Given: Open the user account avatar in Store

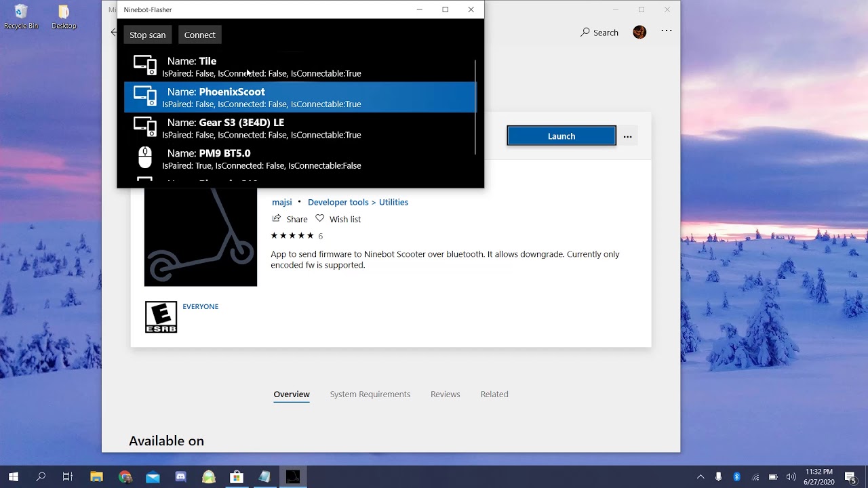Looking at the screenshot, I should tap(639, 32).
